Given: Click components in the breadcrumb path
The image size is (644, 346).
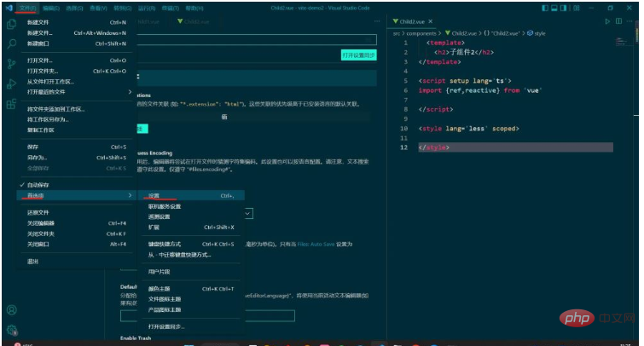Looking at the screenshot, I should [421, 33].
